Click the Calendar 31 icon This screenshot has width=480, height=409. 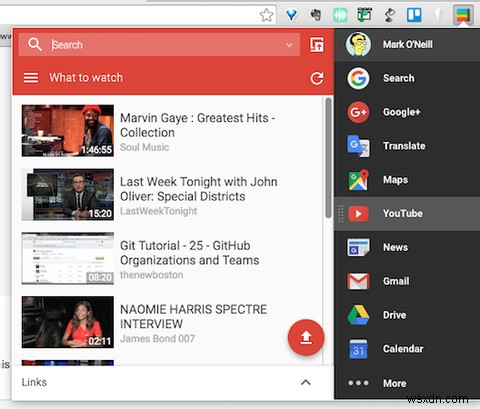(x=358, y=349)
